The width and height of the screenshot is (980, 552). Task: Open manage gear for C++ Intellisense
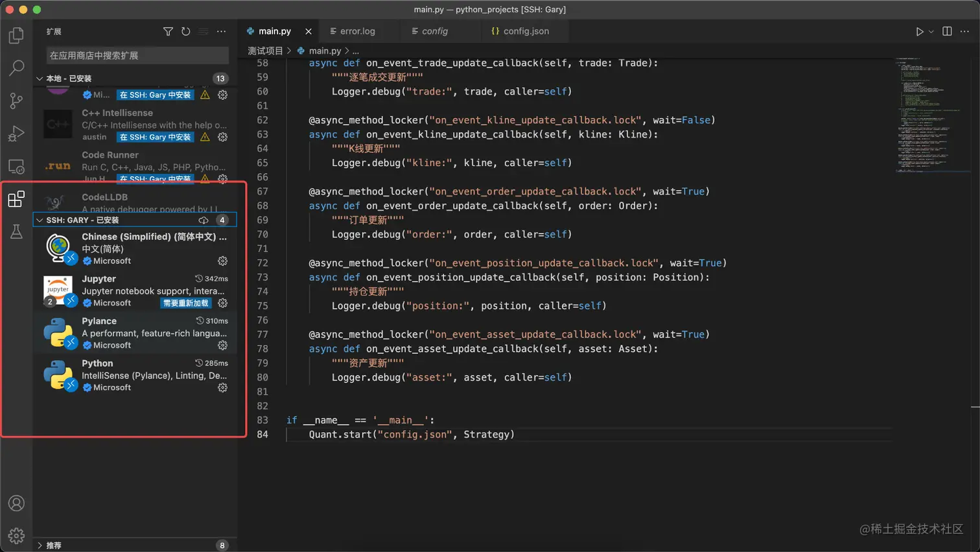pos(222,137)
